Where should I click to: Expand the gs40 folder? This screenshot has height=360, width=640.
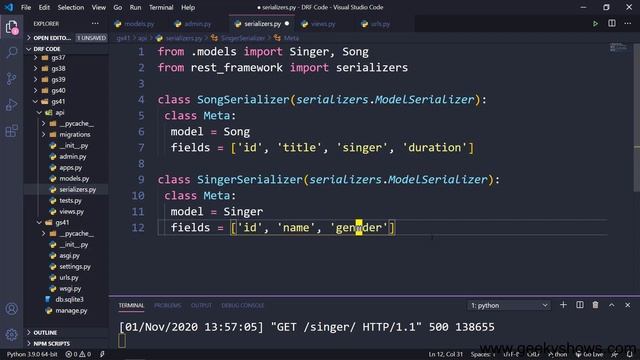[x=58, y=91]
